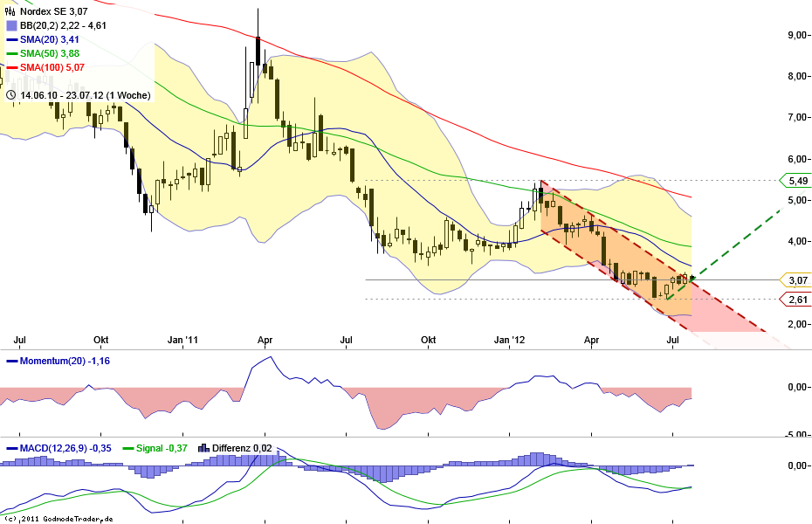
Task: Click the MACD(12,26,9) -0,35 label
Action: [x=65, y=448]
